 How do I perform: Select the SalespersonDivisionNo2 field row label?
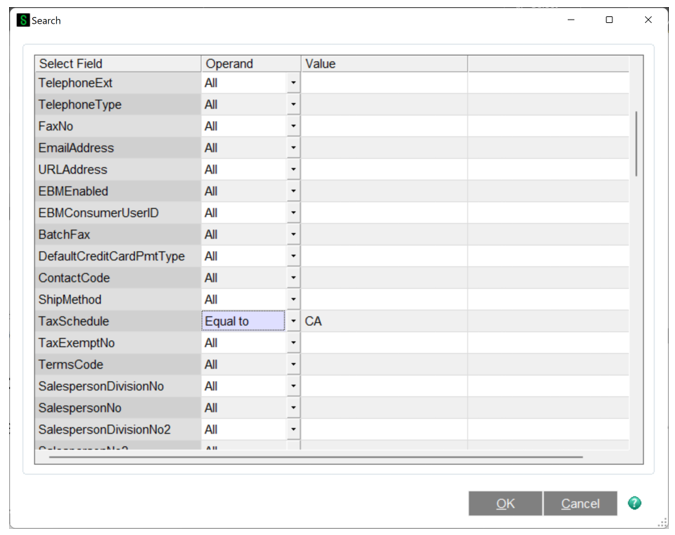(118, 429)
